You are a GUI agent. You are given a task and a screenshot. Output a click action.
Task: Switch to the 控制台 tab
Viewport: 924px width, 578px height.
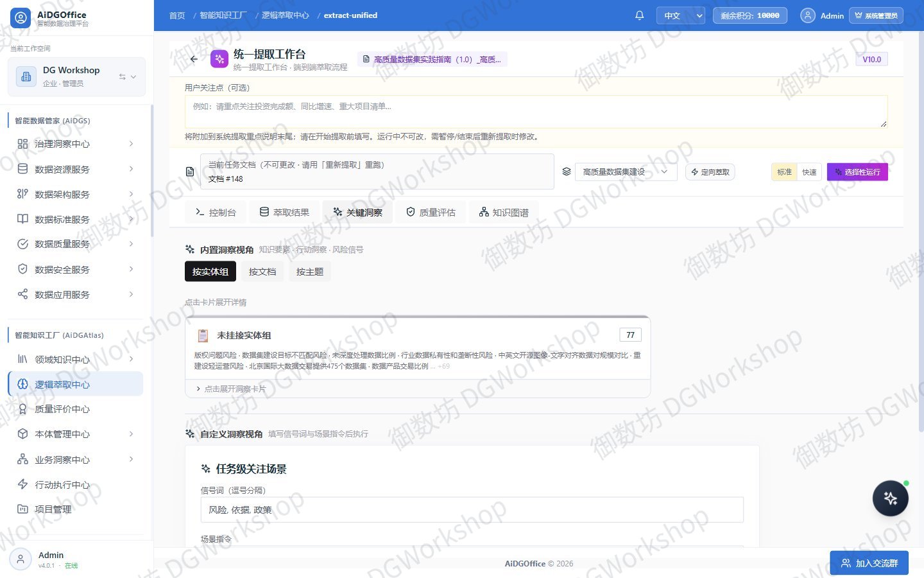[x=216, y=212]
